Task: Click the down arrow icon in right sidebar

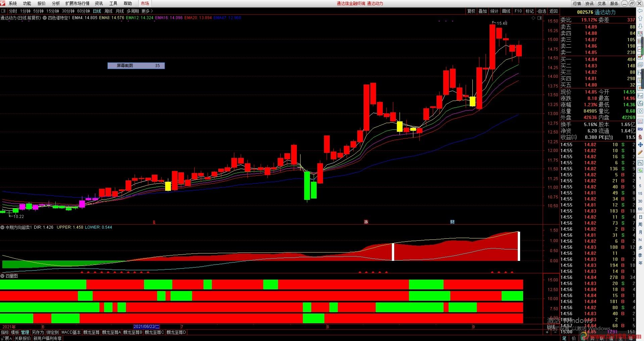Action: (x=640, y=26)
